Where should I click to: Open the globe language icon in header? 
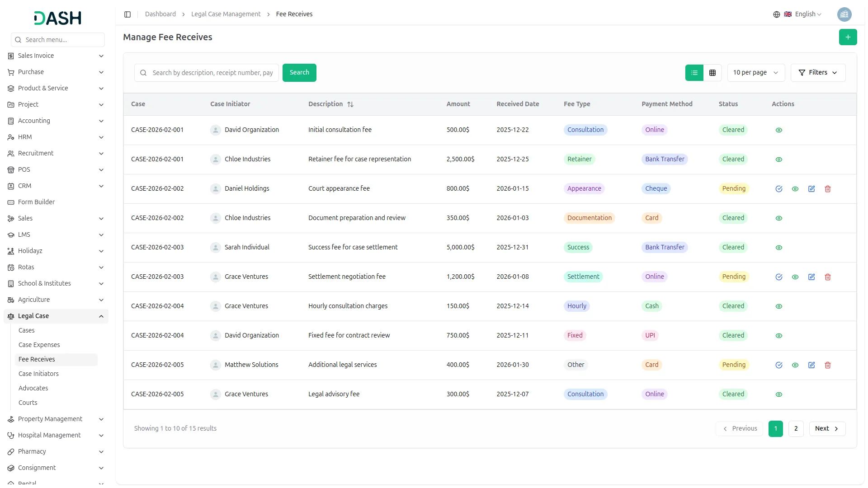(776, 14)
